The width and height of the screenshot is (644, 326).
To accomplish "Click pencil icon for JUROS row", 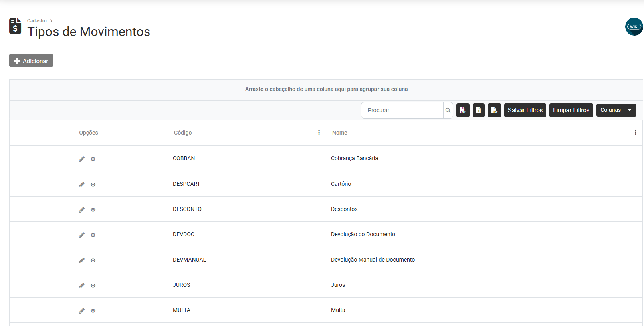I will [82, 286].
